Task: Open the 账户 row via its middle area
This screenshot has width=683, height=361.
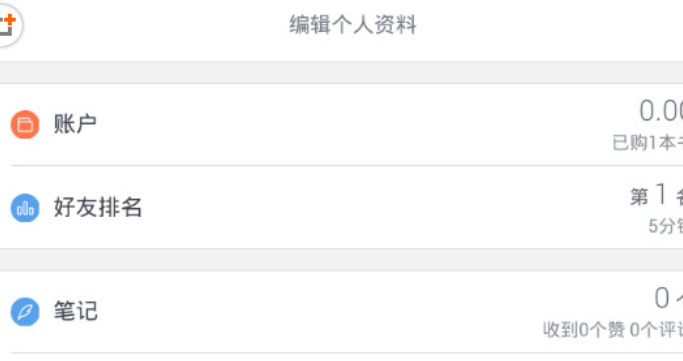Action: 342,125
